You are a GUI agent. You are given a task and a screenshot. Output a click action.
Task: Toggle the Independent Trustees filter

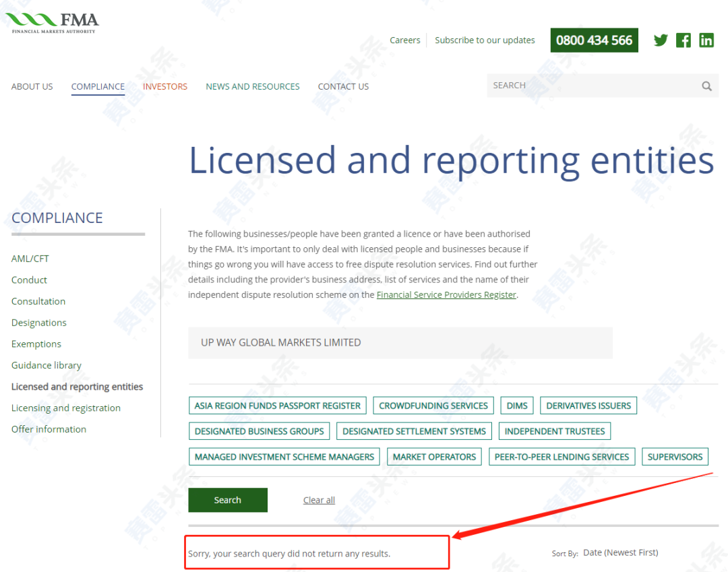554,431
